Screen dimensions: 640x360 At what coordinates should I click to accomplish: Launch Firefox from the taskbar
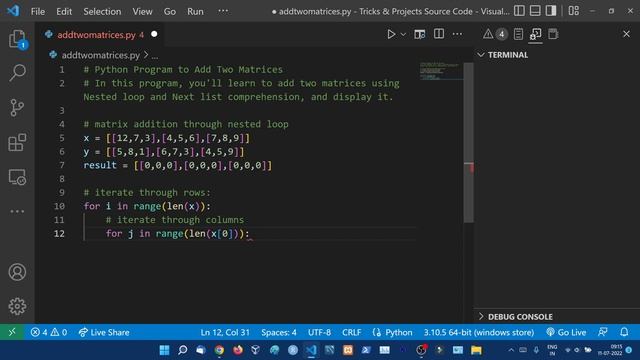pyautogui.click(x=238, y=350)
